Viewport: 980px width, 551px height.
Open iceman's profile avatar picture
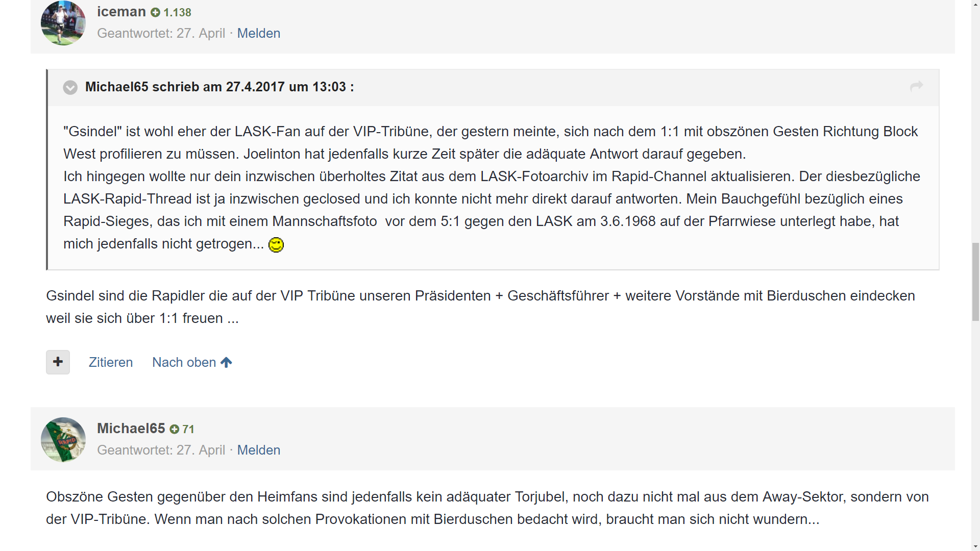63,23
